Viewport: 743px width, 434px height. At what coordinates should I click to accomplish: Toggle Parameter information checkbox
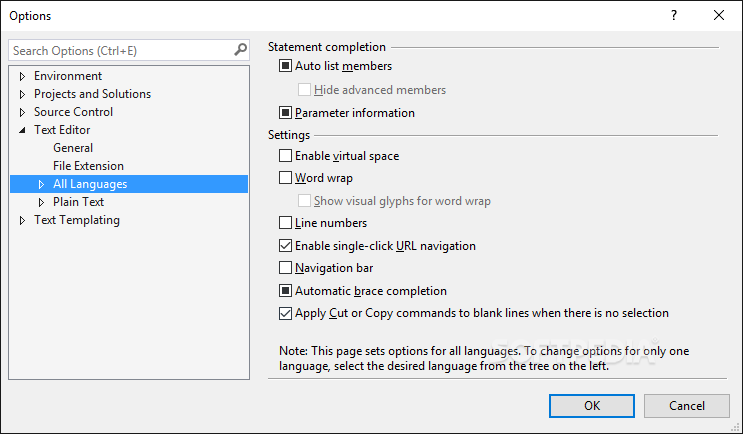pyautogui.click(x=285, y=113)
